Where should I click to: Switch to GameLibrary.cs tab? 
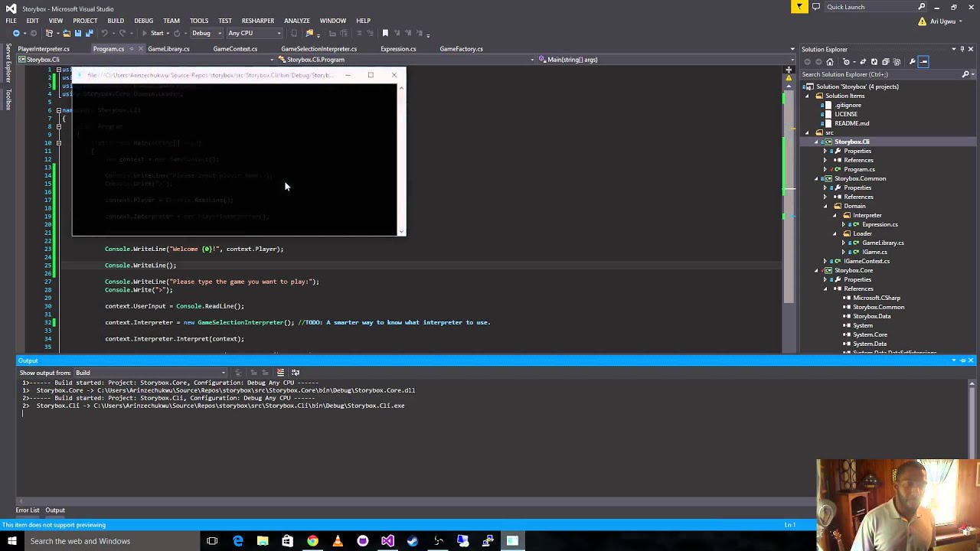168,49
